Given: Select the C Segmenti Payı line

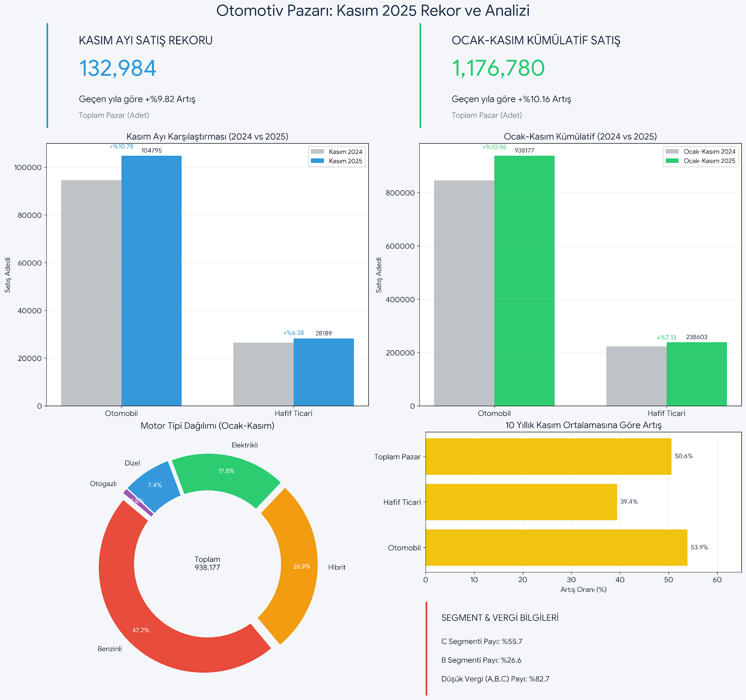Looking at the screenshot, I should [x=482, y=641].
